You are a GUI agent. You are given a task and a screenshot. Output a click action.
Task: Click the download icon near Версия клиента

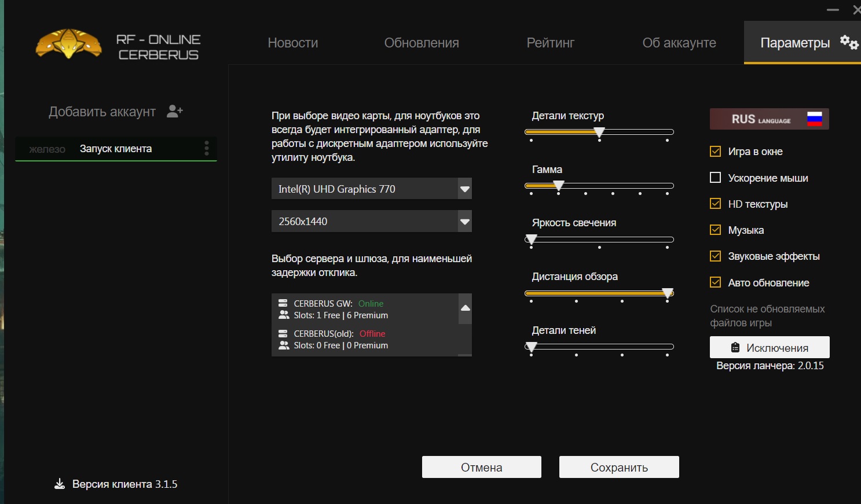point(60,484)
